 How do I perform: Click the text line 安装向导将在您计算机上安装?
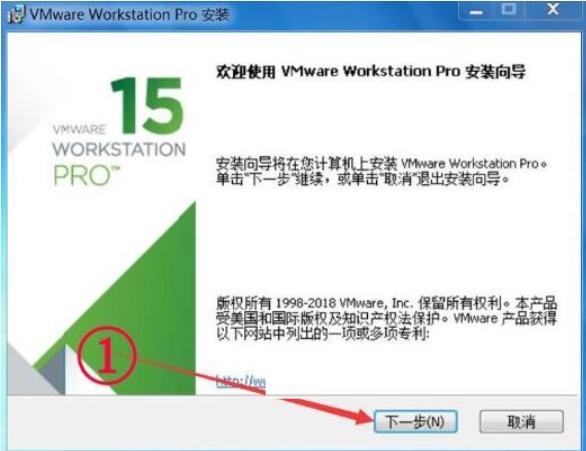tap(306, 164)
